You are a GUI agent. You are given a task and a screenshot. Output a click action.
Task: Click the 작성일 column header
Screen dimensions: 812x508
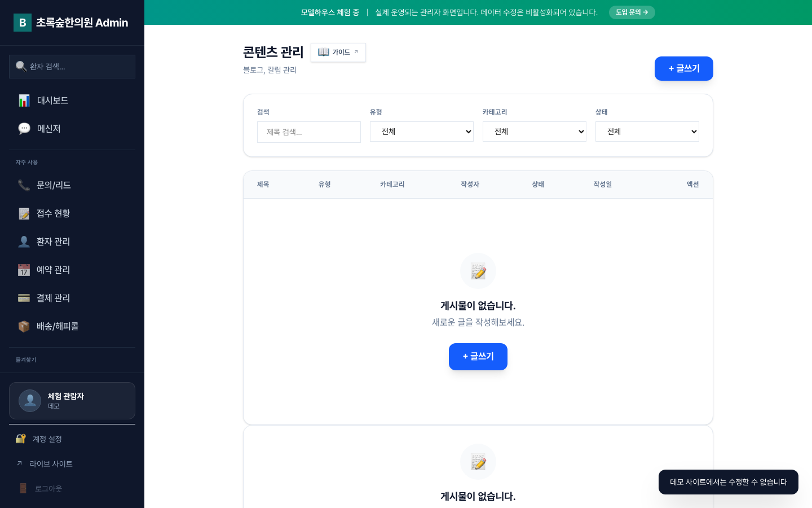(x=603, y=185)
